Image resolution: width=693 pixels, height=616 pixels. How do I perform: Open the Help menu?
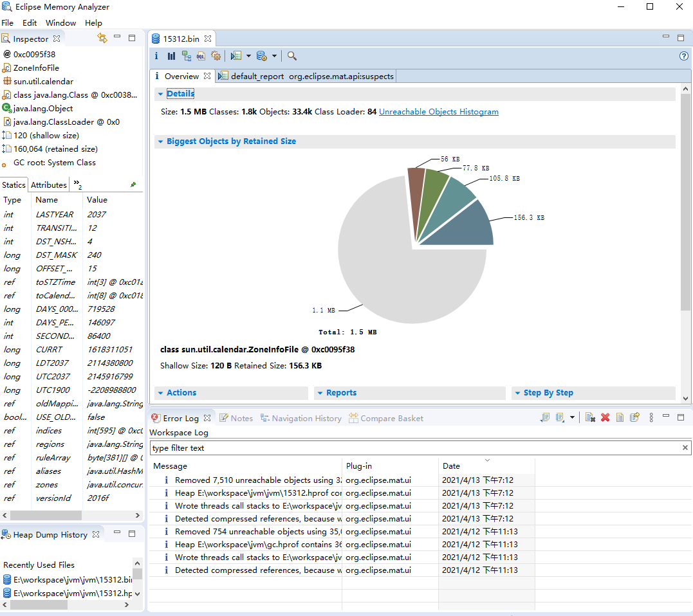click(93, 23)
